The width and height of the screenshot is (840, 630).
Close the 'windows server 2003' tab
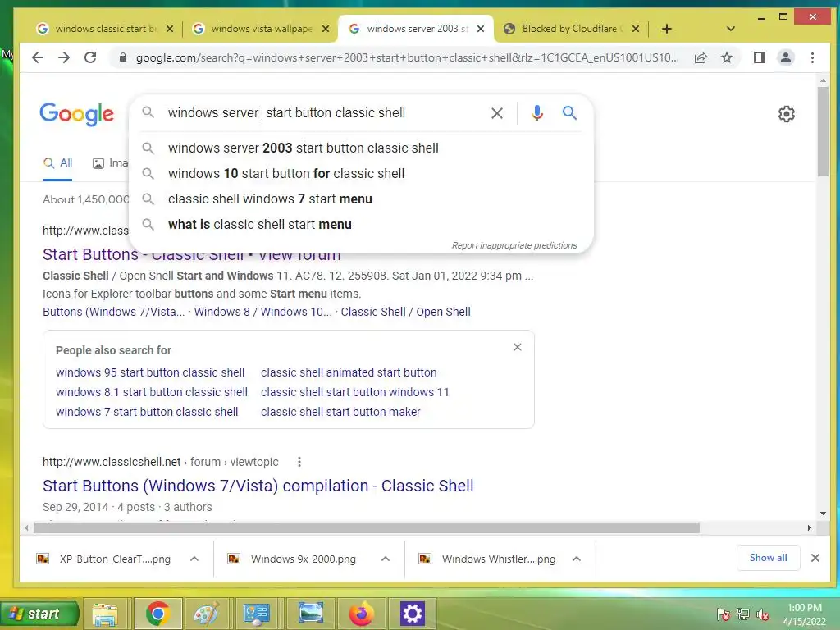click(x=481, y=29)
